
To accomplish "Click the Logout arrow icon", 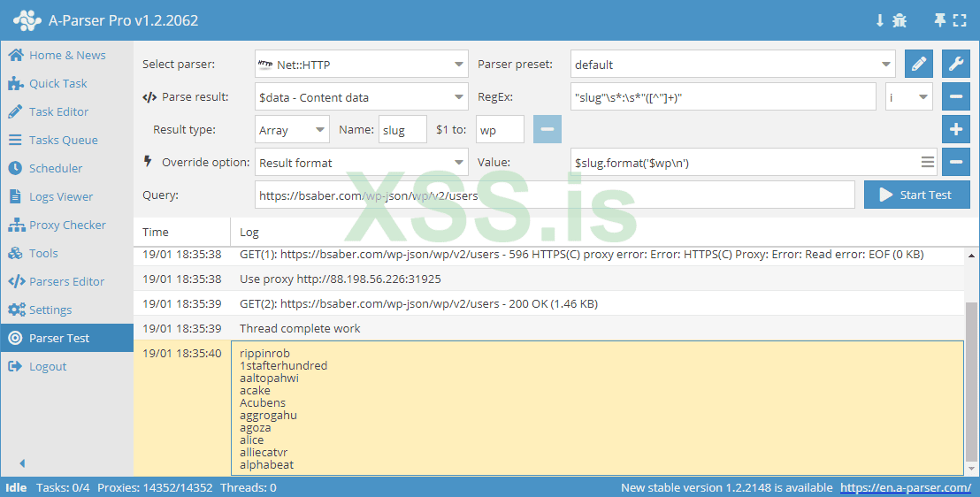I will [x=16, y=366].
